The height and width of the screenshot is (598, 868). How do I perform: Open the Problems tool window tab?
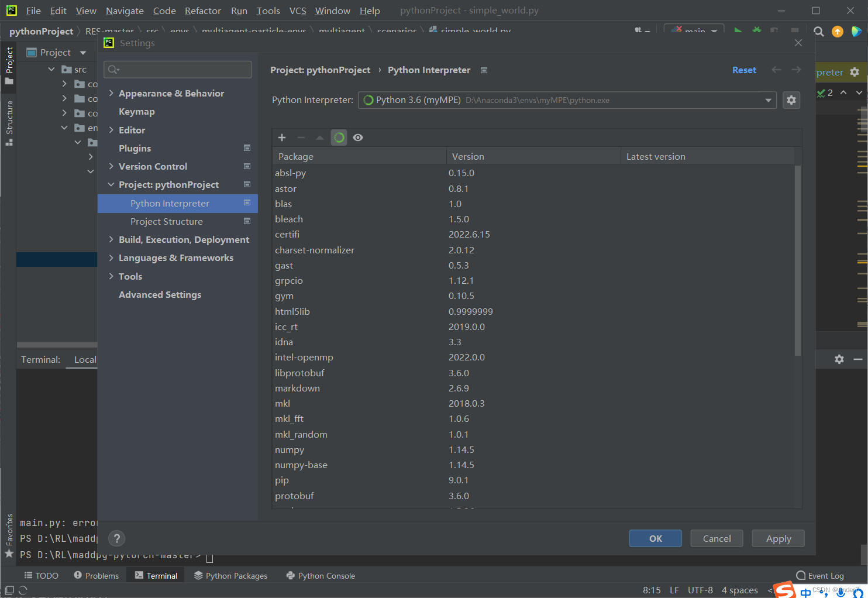coord(97,576)
